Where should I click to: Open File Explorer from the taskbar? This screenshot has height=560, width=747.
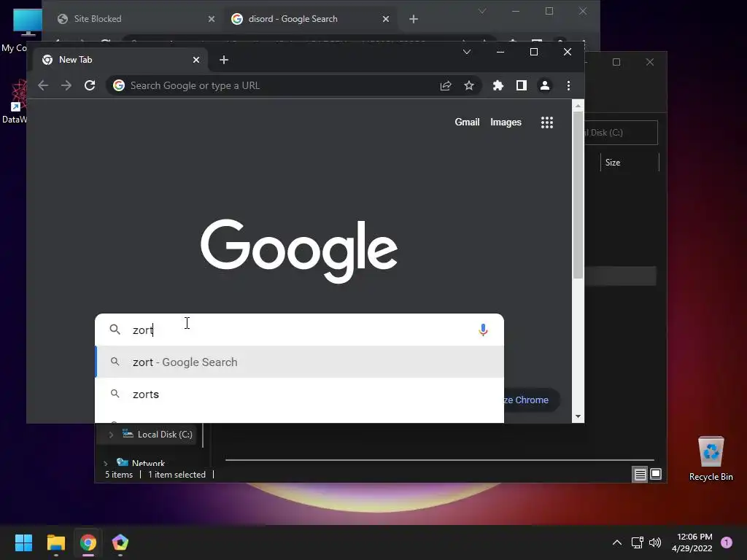[55, 542]
